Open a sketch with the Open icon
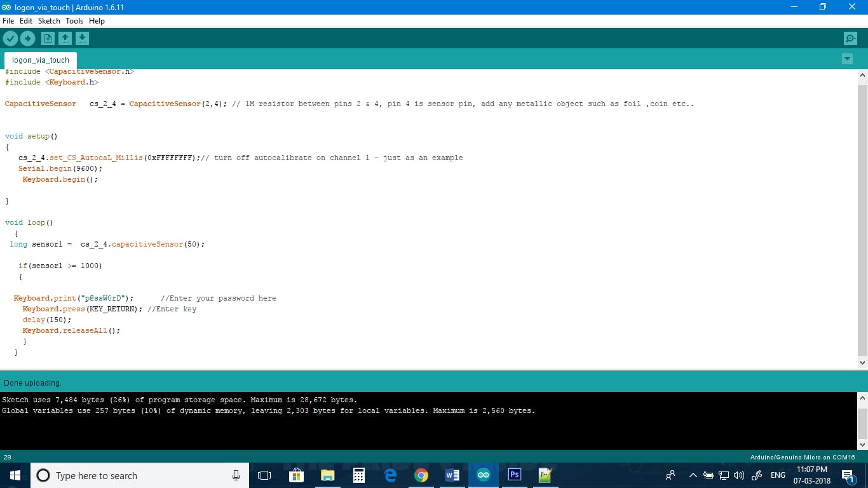This screenshot has height=488, width=868. [x=65, y=39]
